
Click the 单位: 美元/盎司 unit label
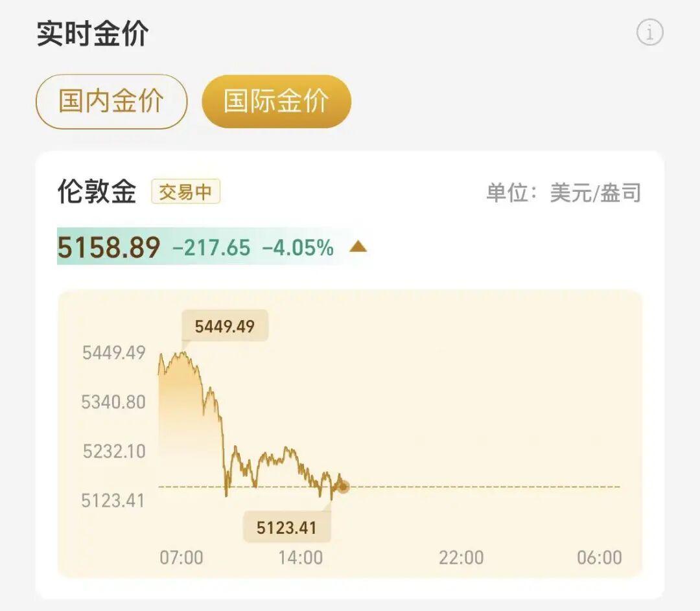[x=563, y=193]
